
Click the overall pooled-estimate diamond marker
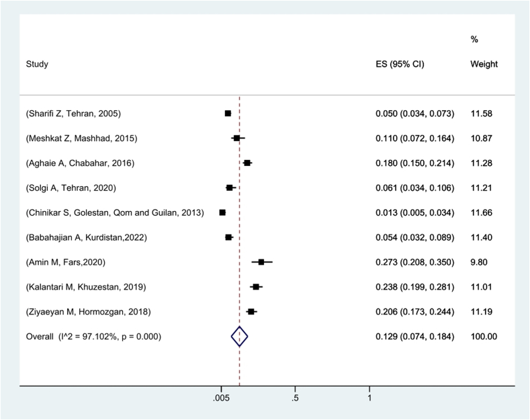coord(239,337)
